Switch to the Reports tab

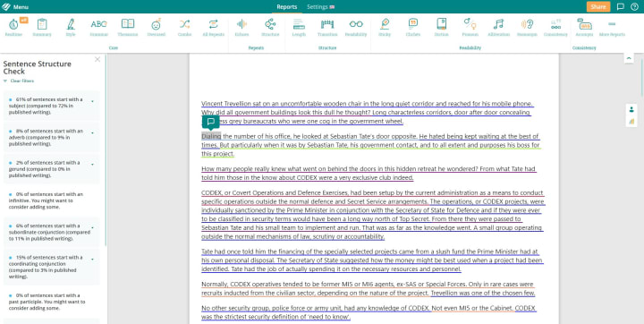click(287, 7)
